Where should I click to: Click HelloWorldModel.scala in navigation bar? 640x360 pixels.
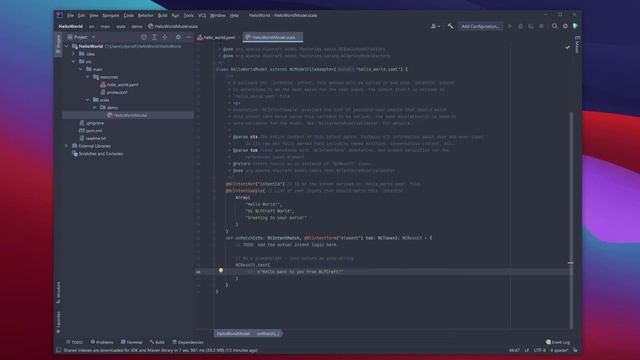[173, 27]
